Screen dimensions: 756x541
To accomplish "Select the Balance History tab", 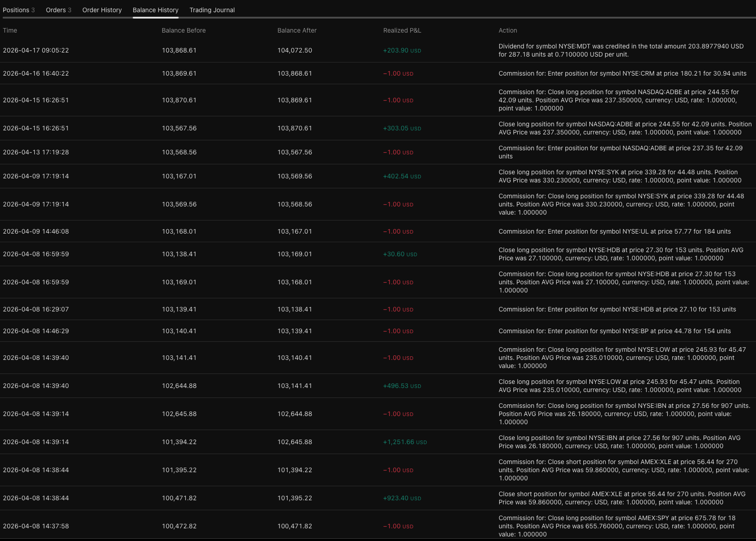I will 155,10.
